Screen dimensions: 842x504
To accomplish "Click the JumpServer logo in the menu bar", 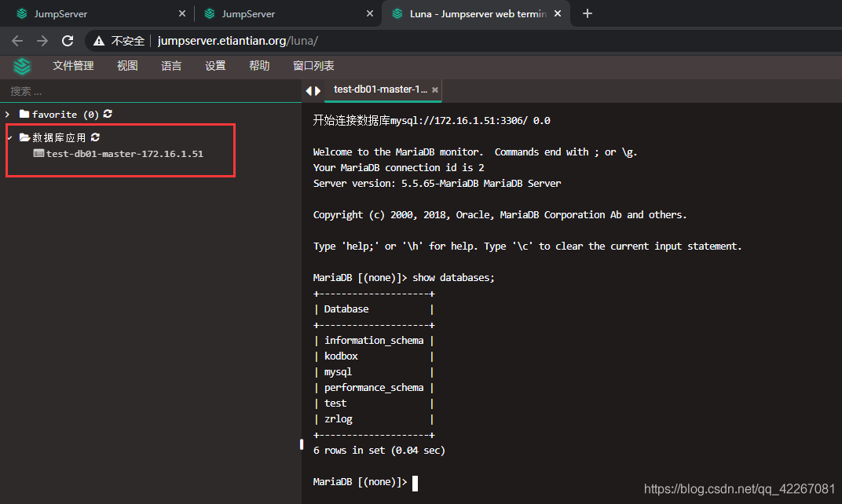I will [22, 67].
